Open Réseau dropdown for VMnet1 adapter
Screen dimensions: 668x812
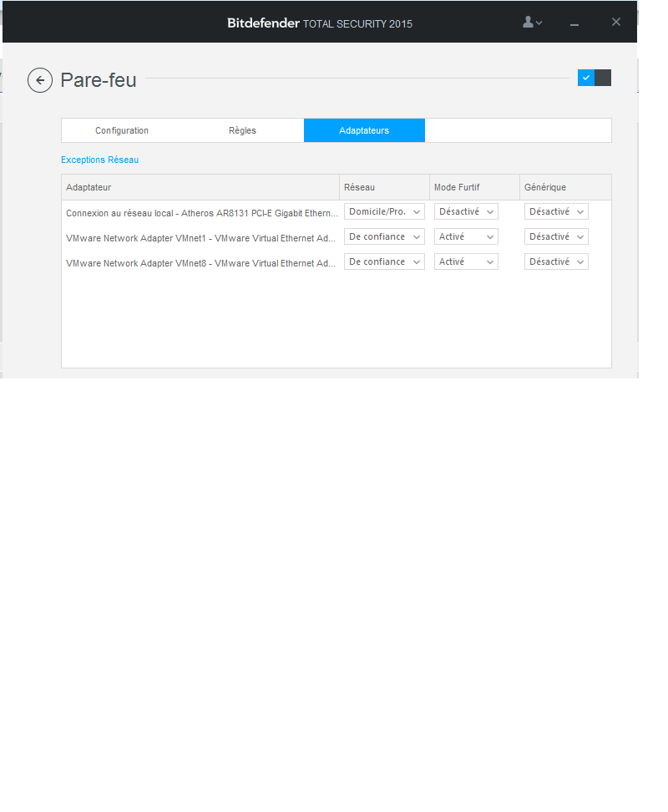384,236
